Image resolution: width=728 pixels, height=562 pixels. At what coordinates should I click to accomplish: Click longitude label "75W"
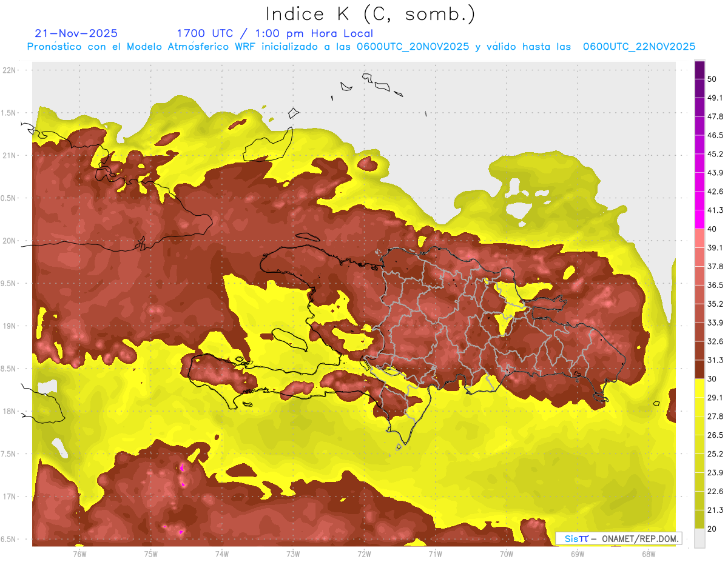[x=151, y=554]
